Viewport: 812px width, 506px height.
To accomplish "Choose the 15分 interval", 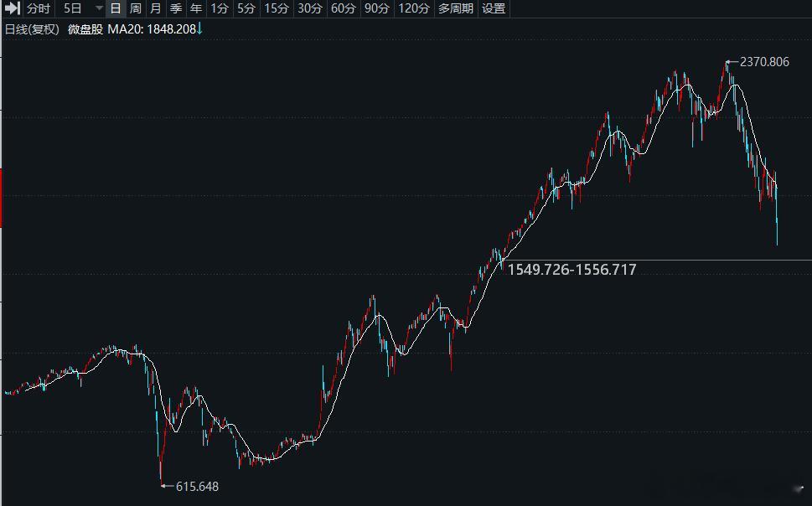I will pyautogui.click(x=276, y=8).
